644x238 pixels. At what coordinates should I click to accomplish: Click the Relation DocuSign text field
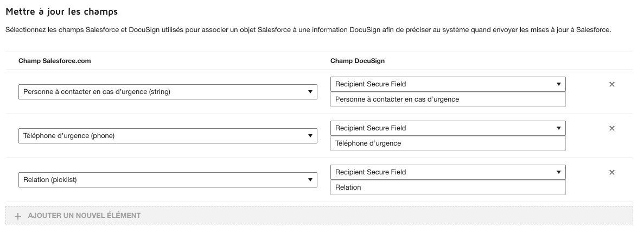click(x=448, y=187)
